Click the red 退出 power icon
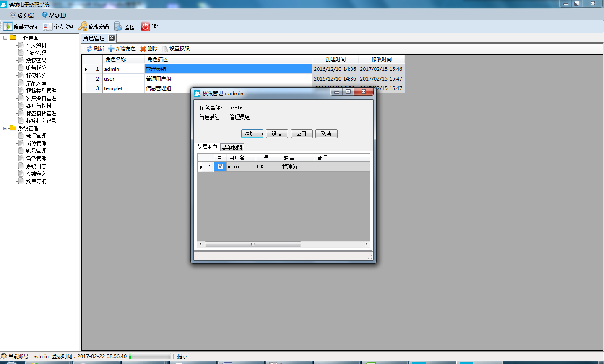 coord(145,26)
